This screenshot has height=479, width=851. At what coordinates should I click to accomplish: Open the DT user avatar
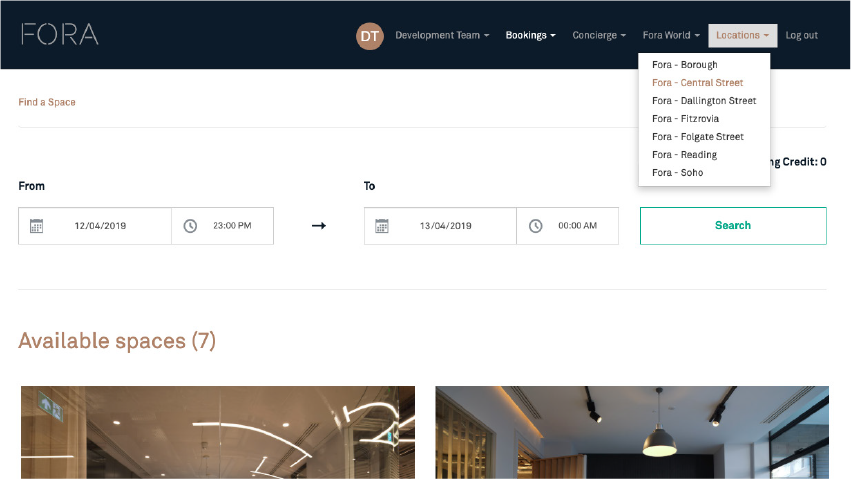click(370, 36)
